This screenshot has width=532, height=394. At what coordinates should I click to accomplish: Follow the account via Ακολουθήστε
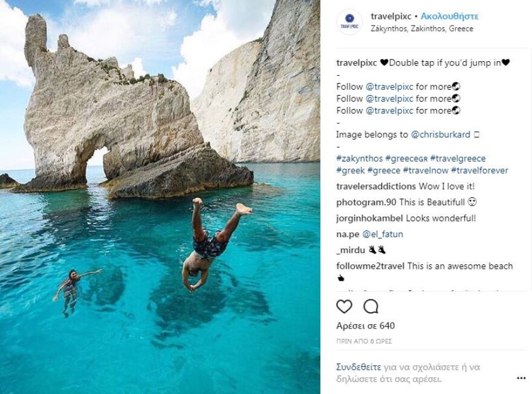450,16
